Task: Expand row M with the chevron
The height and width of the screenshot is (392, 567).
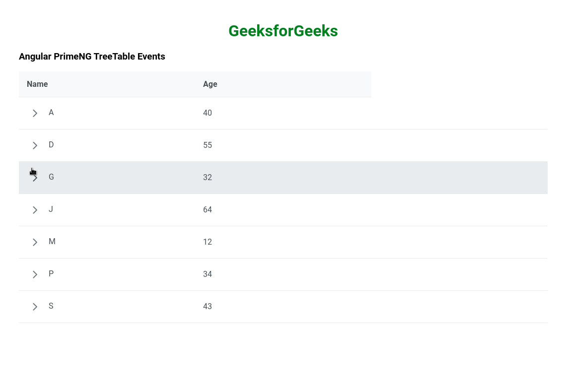Action: click(x=35, y=242)
